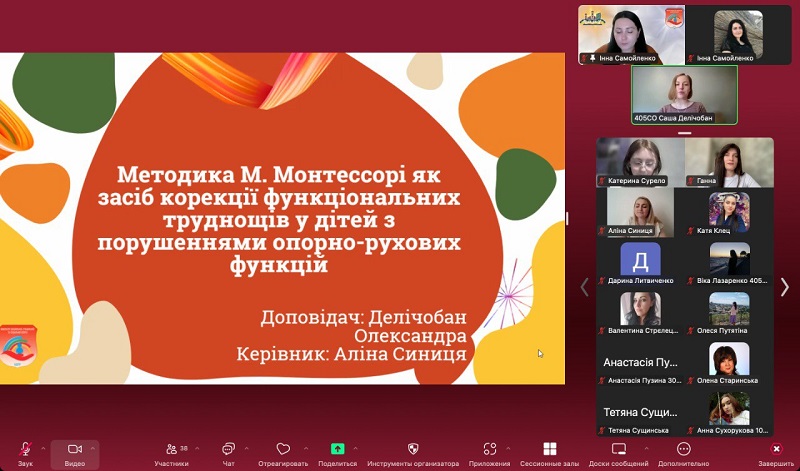
Task: Click the Отреагировать reactions heart icon
Action: [283, 450]
